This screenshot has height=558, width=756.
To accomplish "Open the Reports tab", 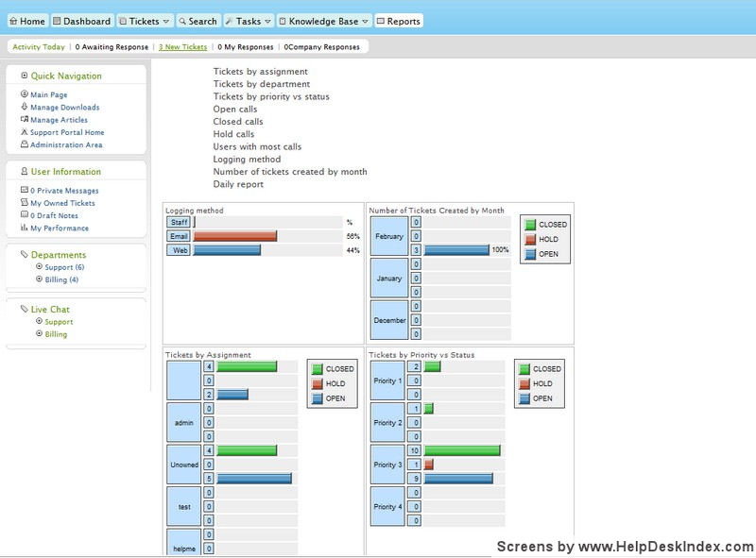I will [398, 21].
